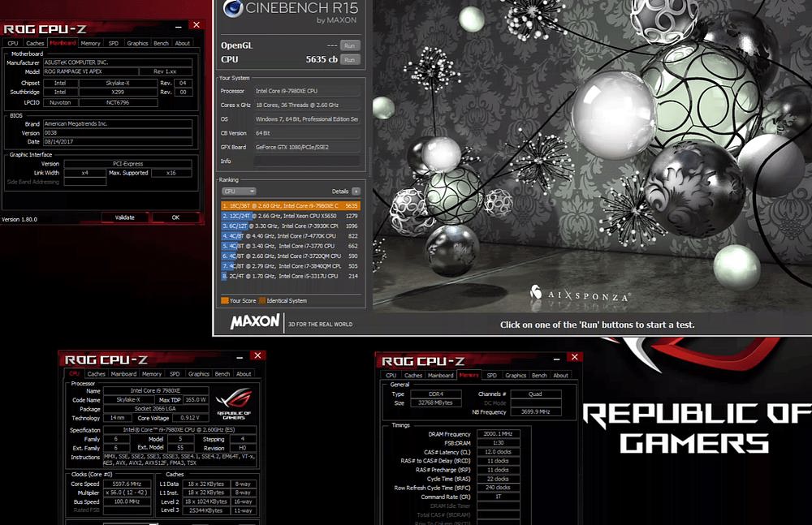
Task: Open SPD tab in Mainboard CPU-Z window
Action: tap(114, 44)
